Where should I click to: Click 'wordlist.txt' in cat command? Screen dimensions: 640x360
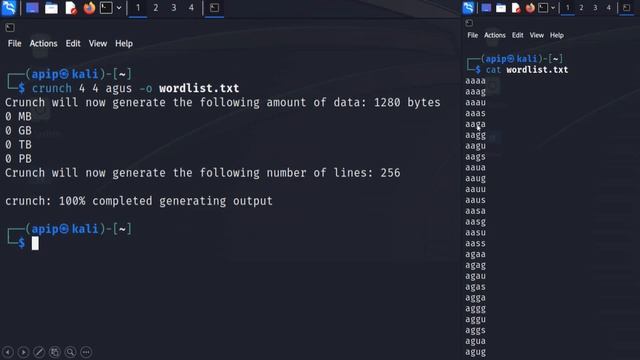[x=537, y=70]
